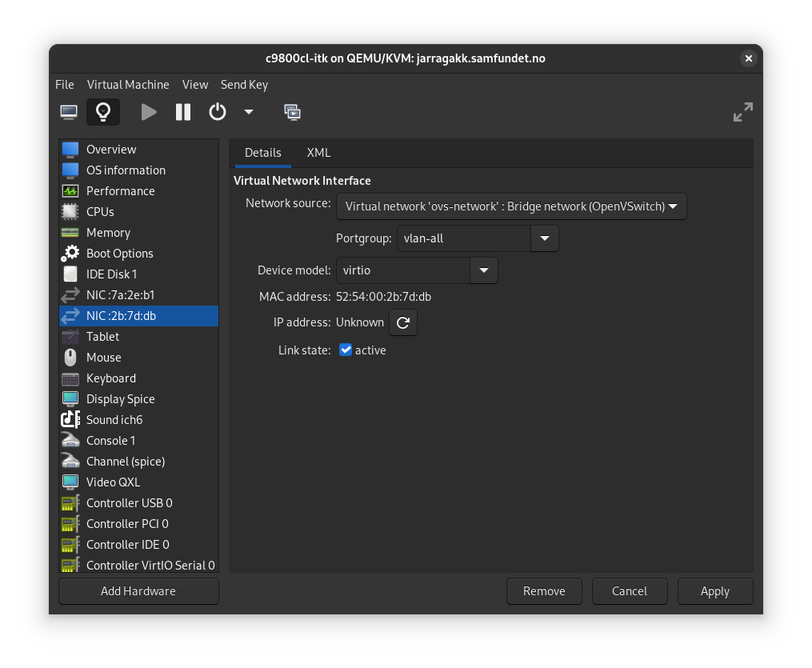Select Mouse device
812x668 pixels.
tap(138, 358)
